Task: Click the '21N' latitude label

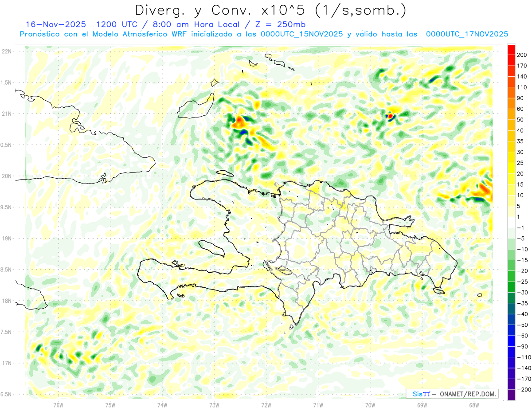Action: [x=7, y=114]
